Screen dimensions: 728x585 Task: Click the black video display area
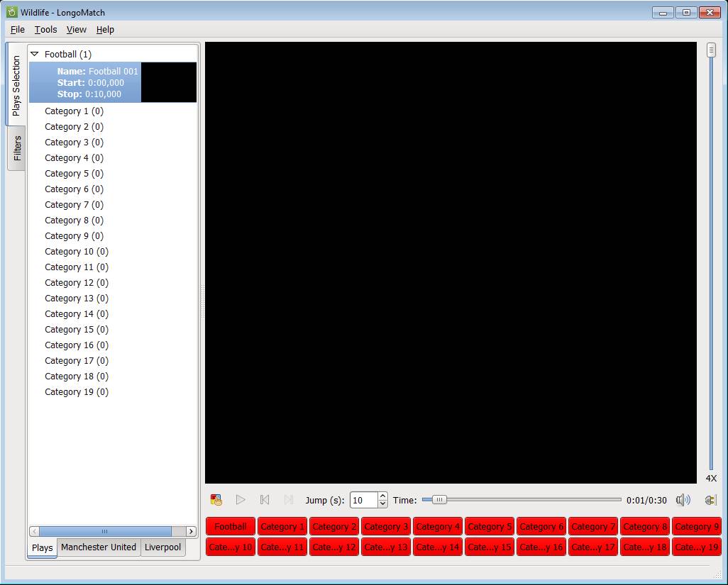(451, 262)
